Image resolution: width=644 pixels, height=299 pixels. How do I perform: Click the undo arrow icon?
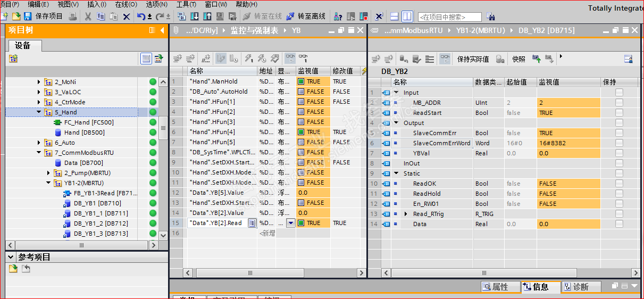coord(141,16)
